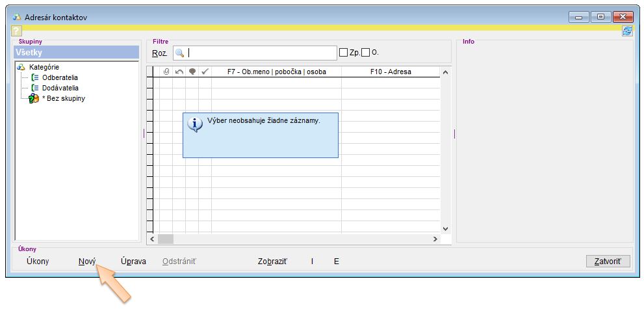
Task: Open the Zobraziť menu
Action: pyautogui.click(x=272, y=262)
